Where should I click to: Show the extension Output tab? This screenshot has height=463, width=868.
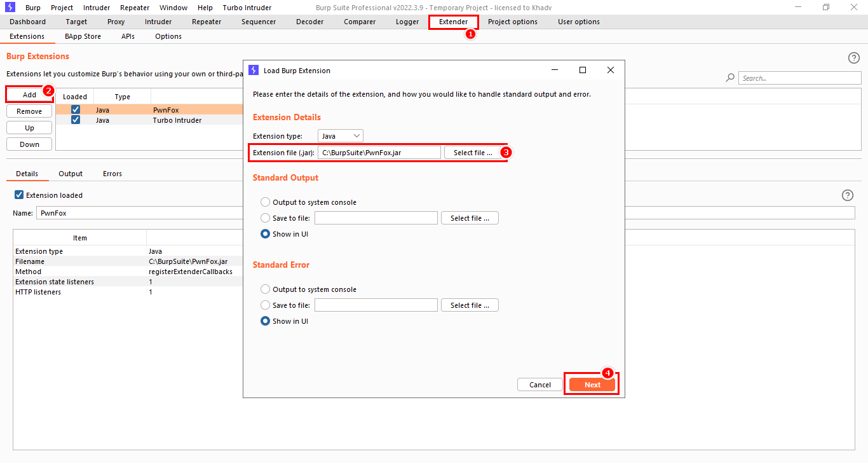[x=71, y=174]
